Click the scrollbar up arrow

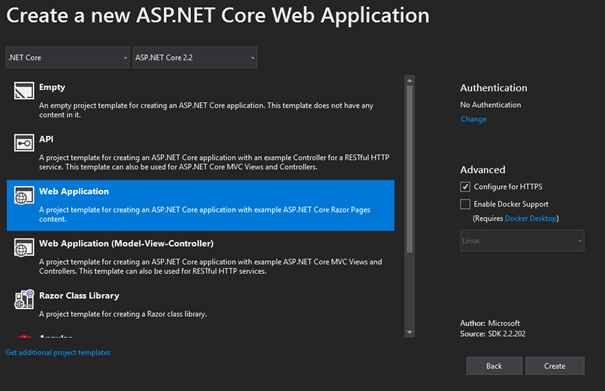pyautogui.click(x=409, y=80)
